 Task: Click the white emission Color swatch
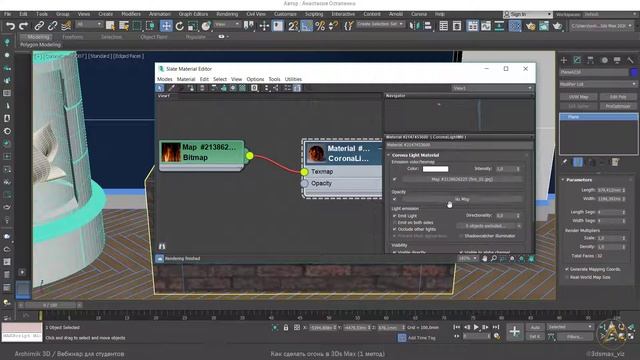435,169
